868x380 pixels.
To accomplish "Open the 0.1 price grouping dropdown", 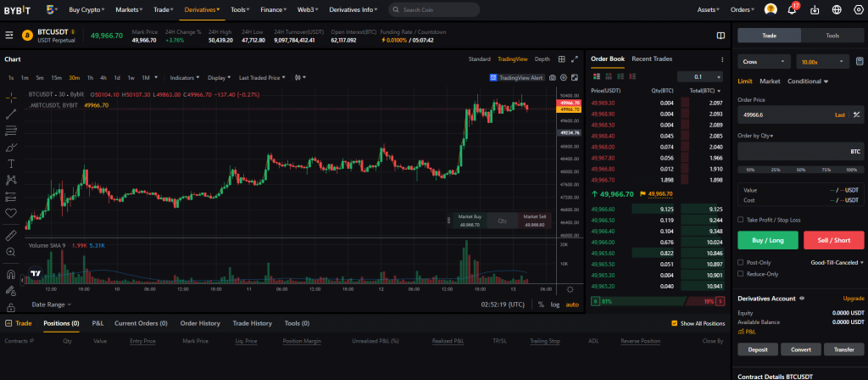I will click(x=699, y=77).
